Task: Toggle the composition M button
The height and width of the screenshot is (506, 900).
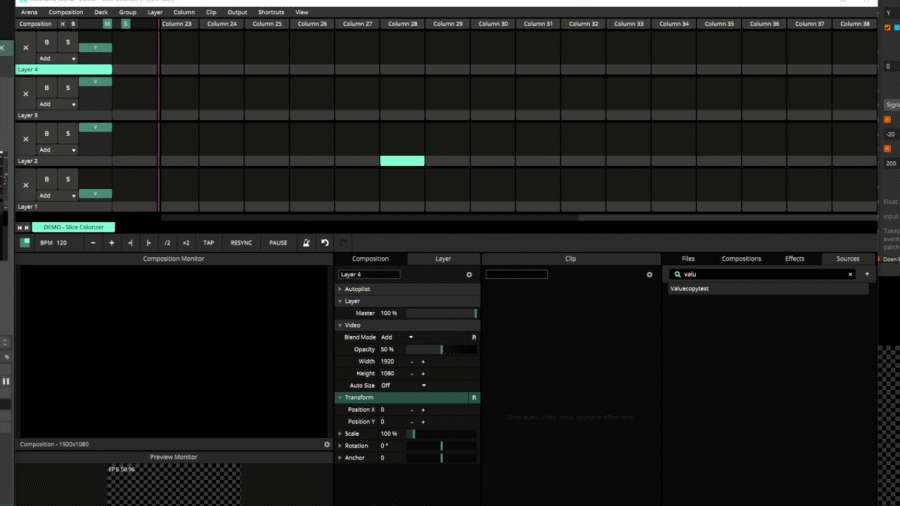Action: pos(108,23)
